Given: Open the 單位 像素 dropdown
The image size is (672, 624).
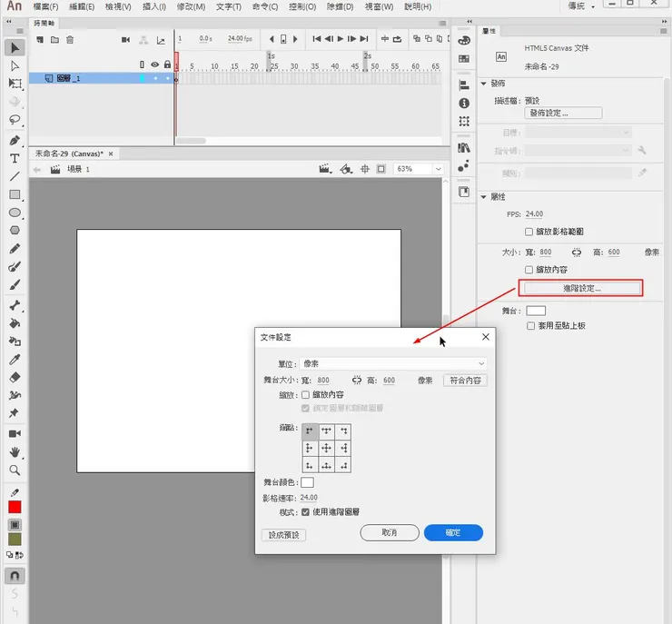Looking at the screenshot, I should point(393,364).
